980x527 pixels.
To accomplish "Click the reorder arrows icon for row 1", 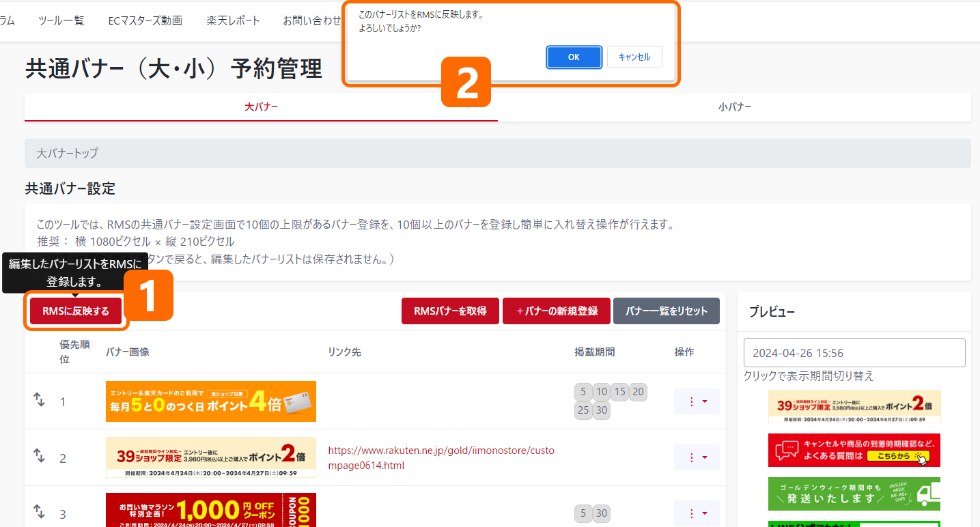I will coord(39,400).
